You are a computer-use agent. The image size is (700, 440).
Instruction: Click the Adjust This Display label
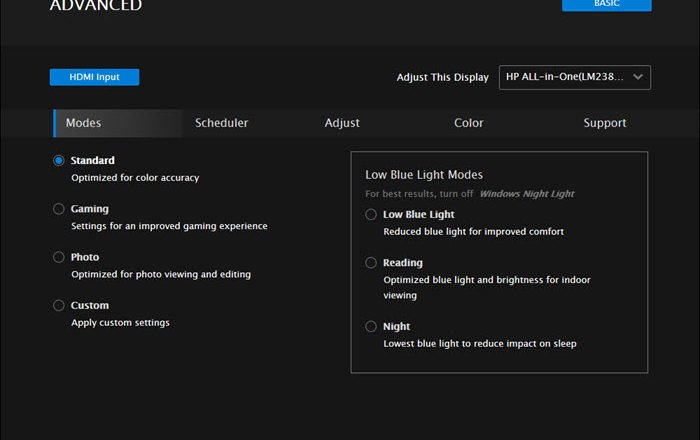pyautogui.click(x=442, y=77)
